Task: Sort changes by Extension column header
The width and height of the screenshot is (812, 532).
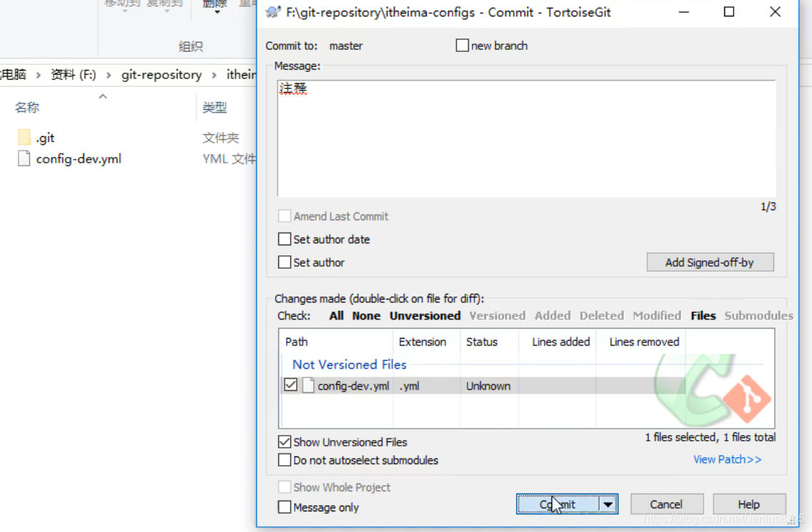Action: click(x=427, y=342)
